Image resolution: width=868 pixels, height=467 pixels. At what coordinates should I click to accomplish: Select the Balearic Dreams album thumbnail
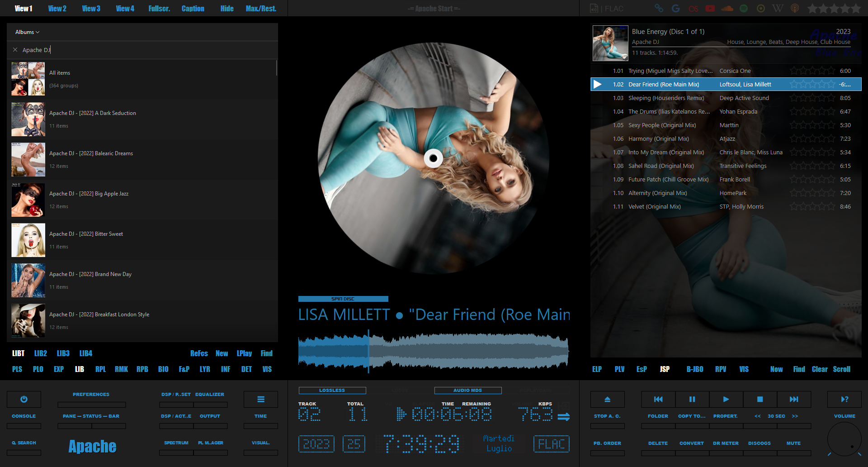(28, 159)
